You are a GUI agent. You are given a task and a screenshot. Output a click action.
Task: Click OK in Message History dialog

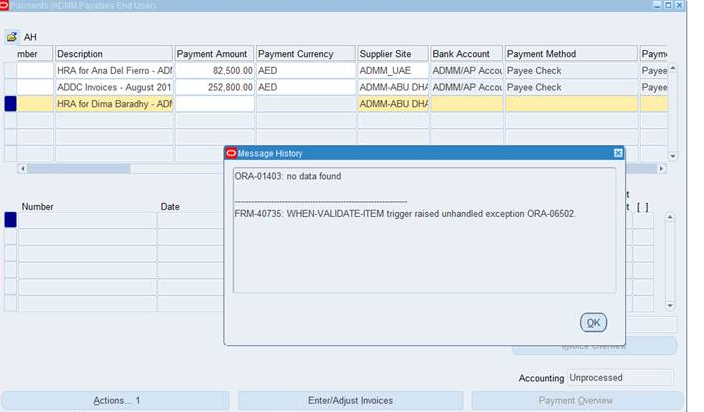tap(593, 323)
